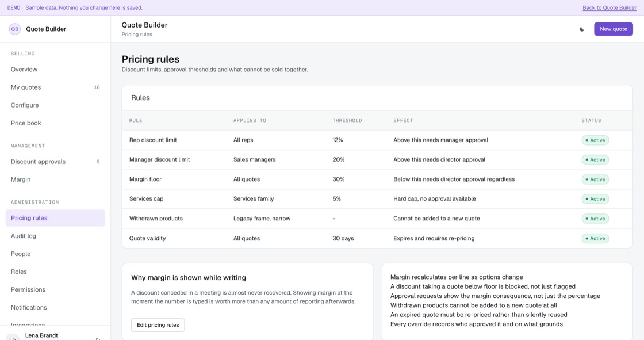
Task: Click the 5% threshold value
Action: click(336, 198)
